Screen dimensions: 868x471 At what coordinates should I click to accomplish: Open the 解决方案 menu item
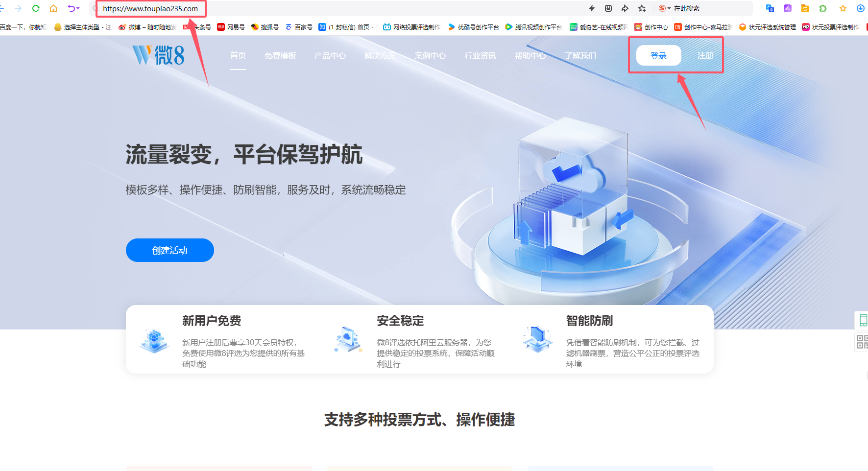pos(380,55)
